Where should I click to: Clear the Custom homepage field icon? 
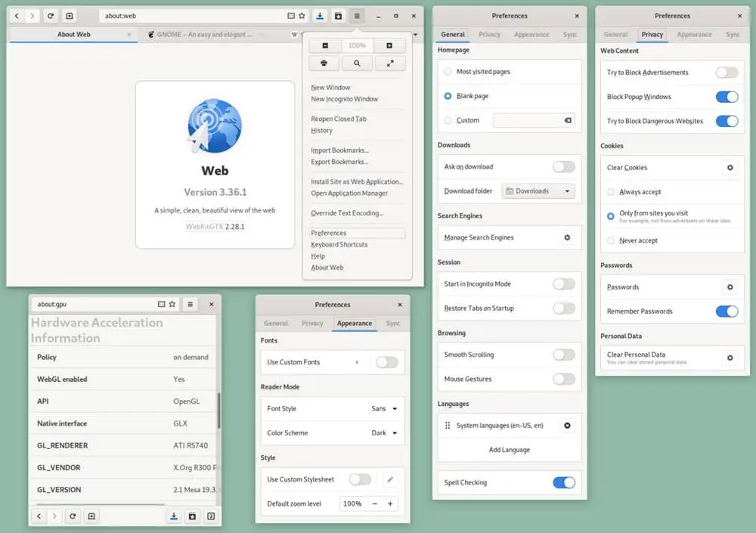pyautogui.click(x=568, y=120)
